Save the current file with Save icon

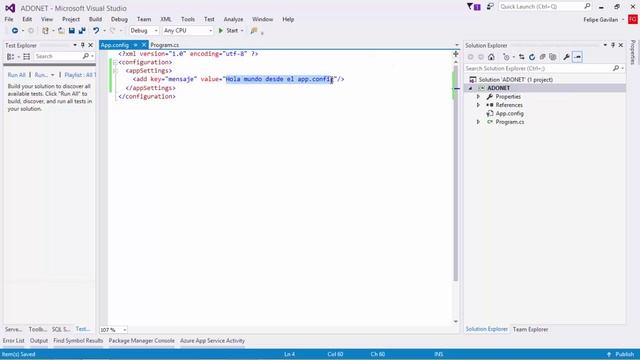pyautogui.click(x=72, y=31)
